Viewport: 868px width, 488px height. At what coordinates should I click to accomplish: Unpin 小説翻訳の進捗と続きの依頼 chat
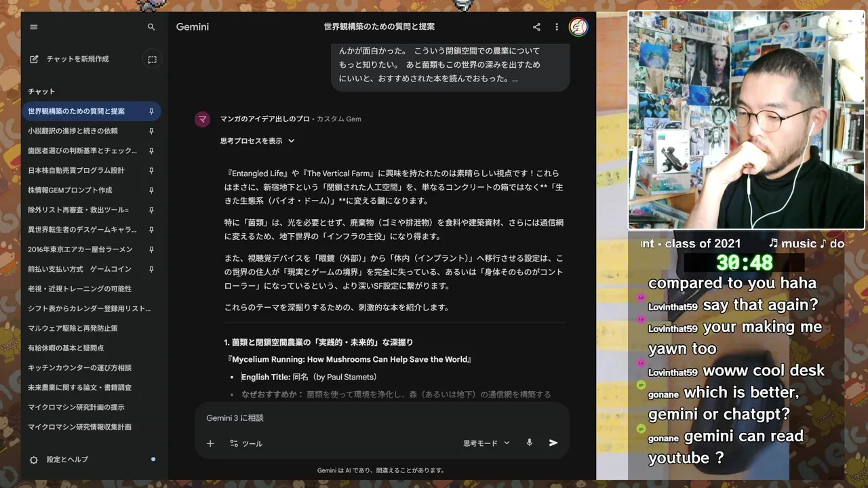151,131
